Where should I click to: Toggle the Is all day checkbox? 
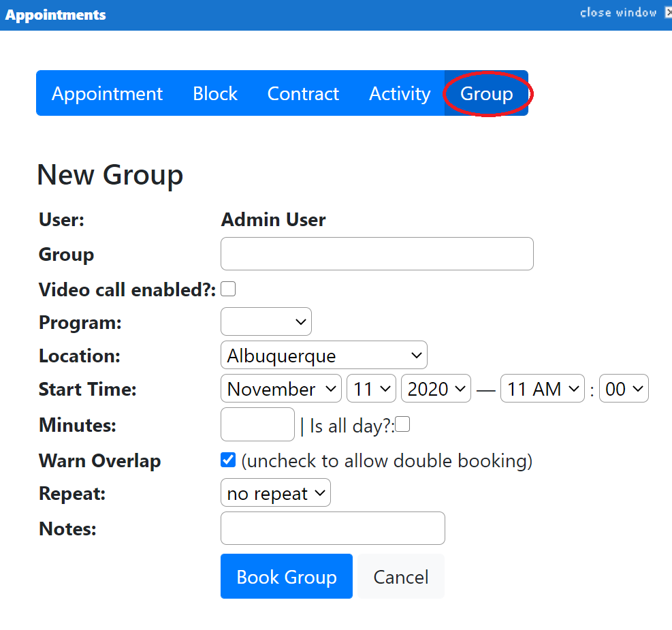click(x=402, y=424)
